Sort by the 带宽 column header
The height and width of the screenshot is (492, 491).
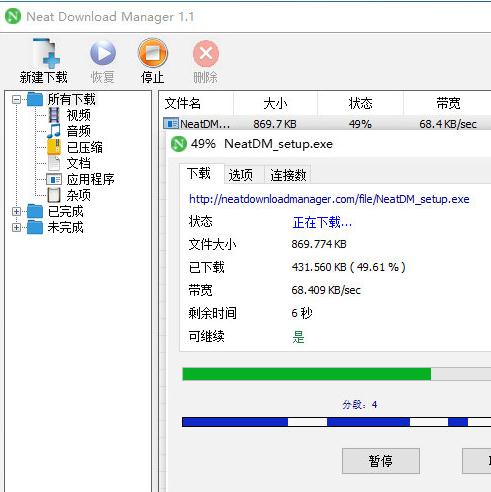coord(448,103)
